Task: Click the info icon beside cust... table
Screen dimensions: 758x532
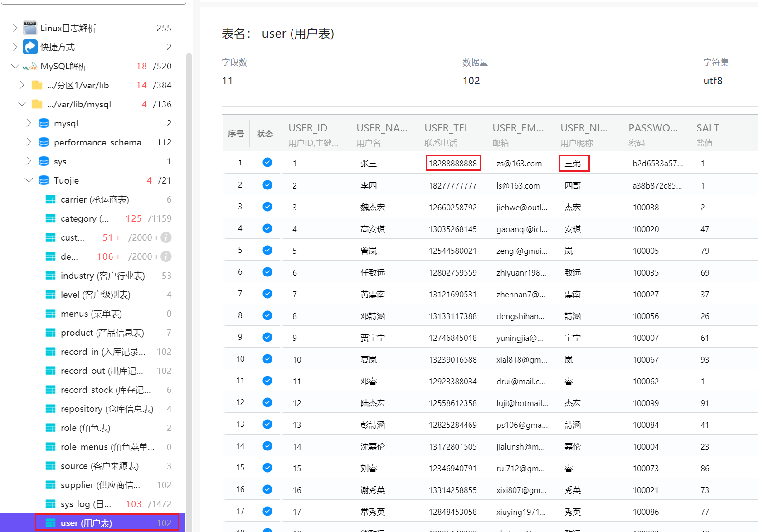Action: [x=166, y=237]
